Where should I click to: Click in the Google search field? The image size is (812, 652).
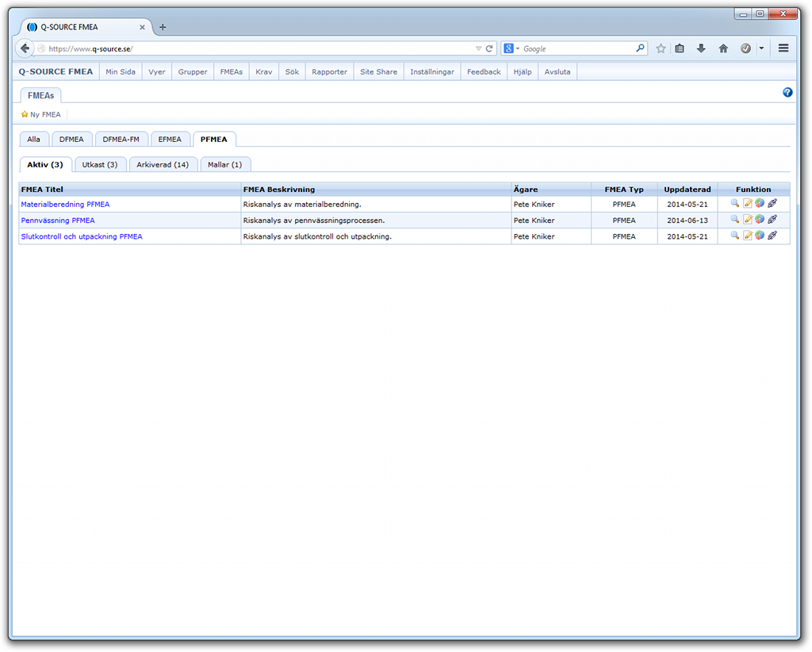(x=577, y=48)
